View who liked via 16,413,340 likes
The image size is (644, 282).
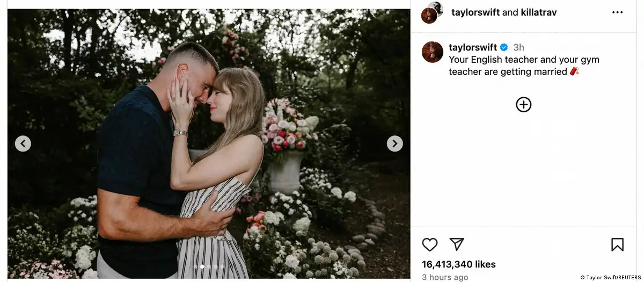click(x=459, y=264)
